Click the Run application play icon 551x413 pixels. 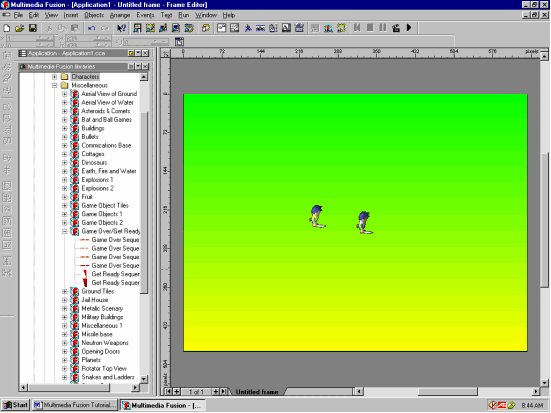point(409,28)
